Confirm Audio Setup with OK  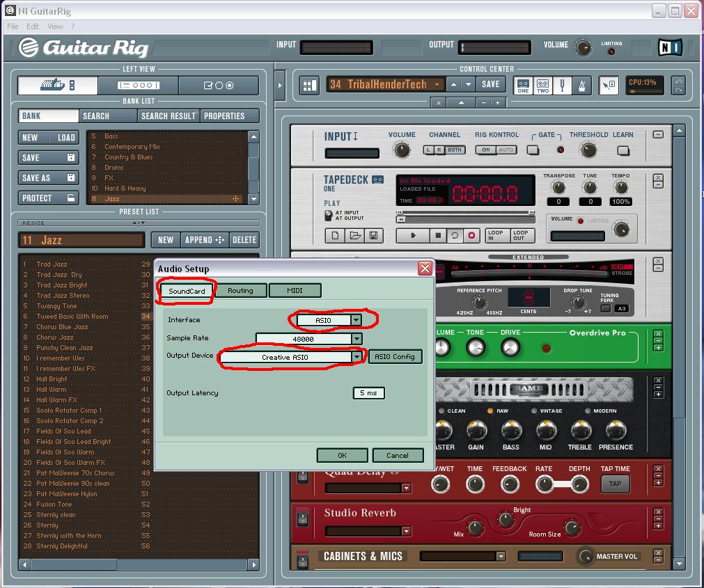click(x=342, y=455)
